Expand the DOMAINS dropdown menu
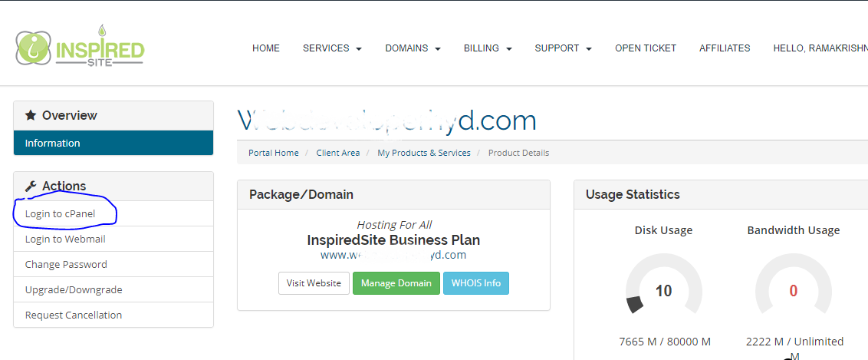Image resolution: width=868 pixels, height=360 pixels. (x=413, y=48)
